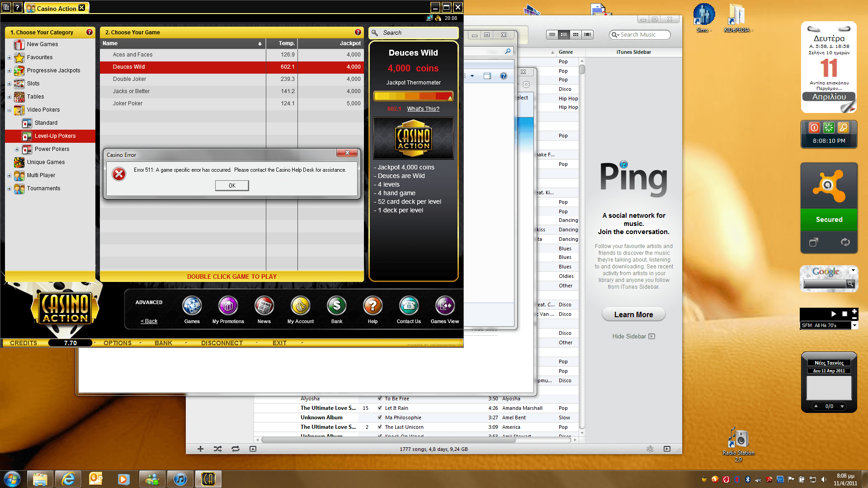
Task: Select Jacks or Better game row
Action: coord(231,91)
